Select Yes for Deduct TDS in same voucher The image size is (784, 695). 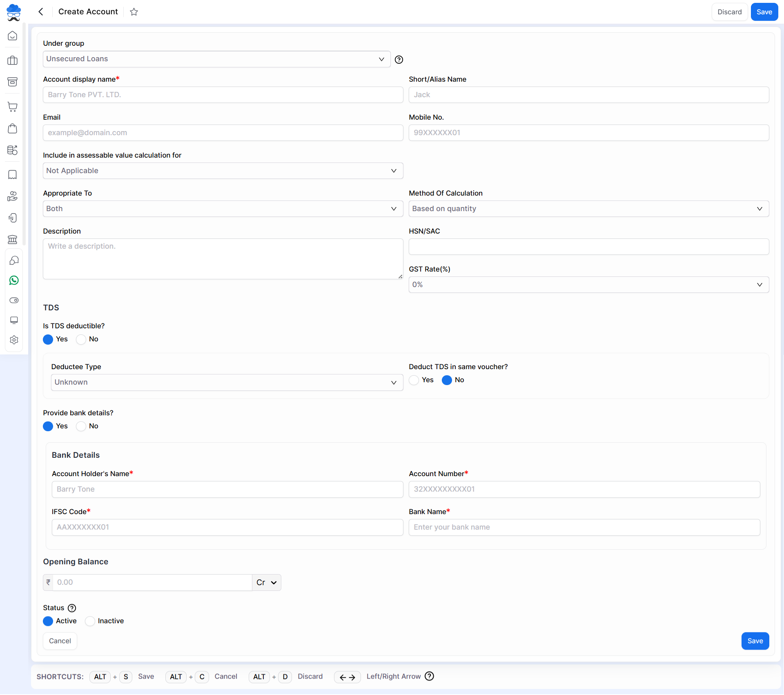pyautogui.click(x=414, y=380)
